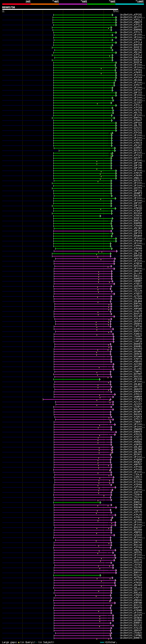Select the UniRef100_O82777 label
Viewport: 146px width, 644px height.
pyautogui.click(x=131, y=590)
